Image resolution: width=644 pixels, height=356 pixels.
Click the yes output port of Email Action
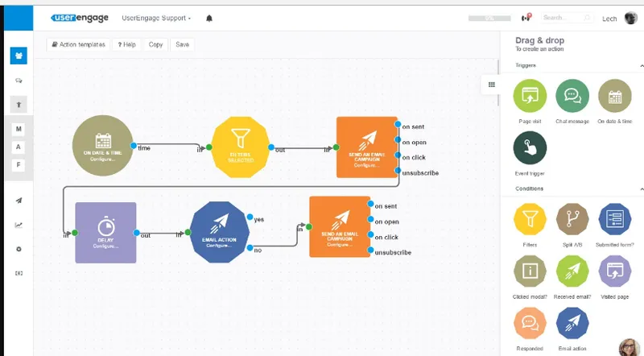click(x=250, y=217)
